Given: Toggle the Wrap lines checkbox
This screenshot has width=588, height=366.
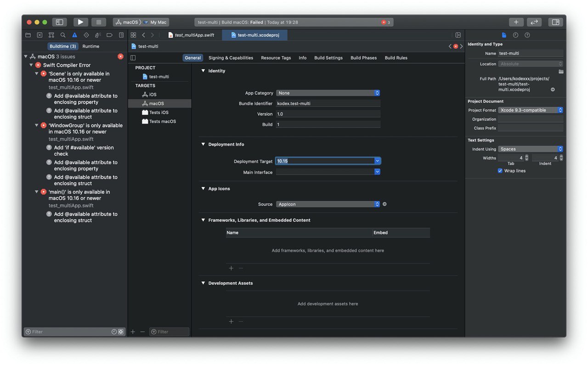Looking at the screenshot, I should pyautogui.click(x=500, y=171).
